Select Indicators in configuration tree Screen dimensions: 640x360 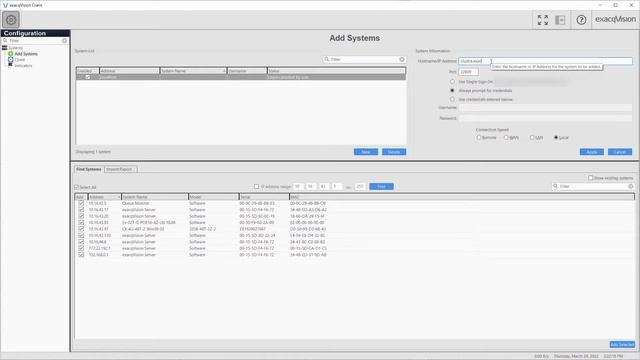[x=23, y=65]
